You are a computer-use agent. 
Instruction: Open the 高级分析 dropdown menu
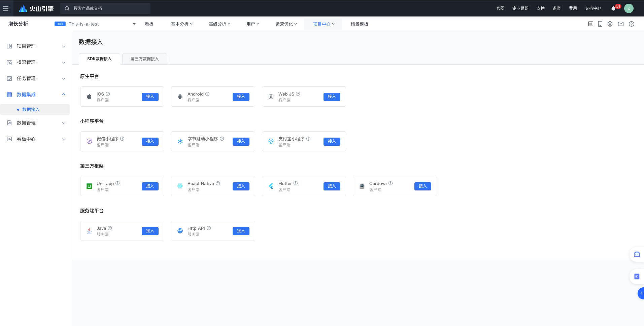tap(219, 24)
